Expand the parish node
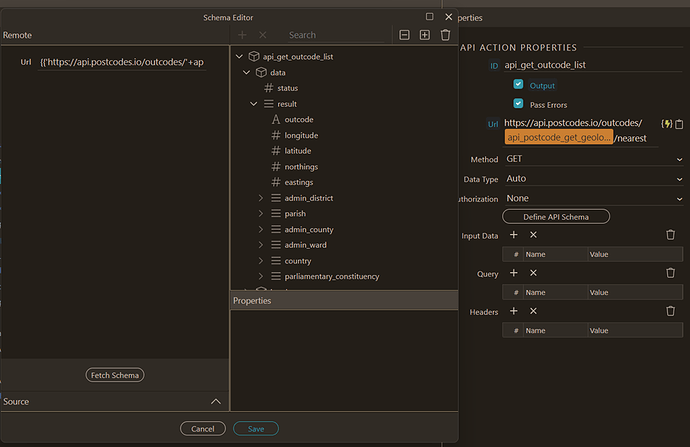 point(261,213)
